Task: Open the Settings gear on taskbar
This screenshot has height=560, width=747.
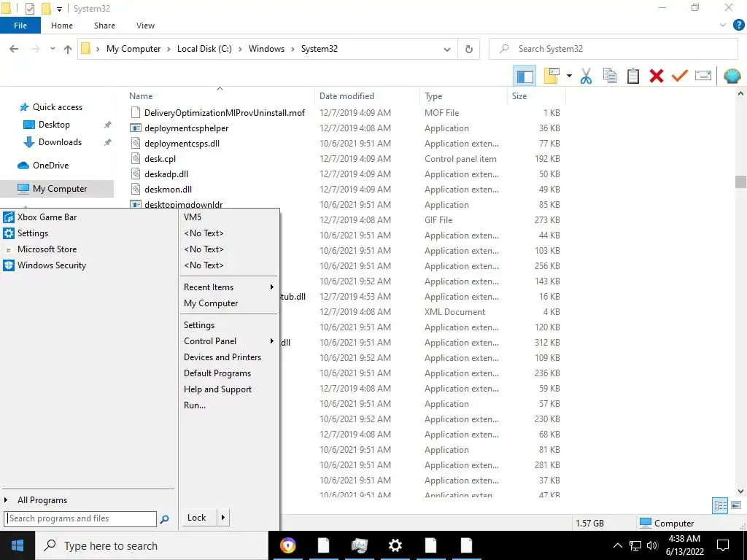Action: pyautogui.click(x=395, y=545)
